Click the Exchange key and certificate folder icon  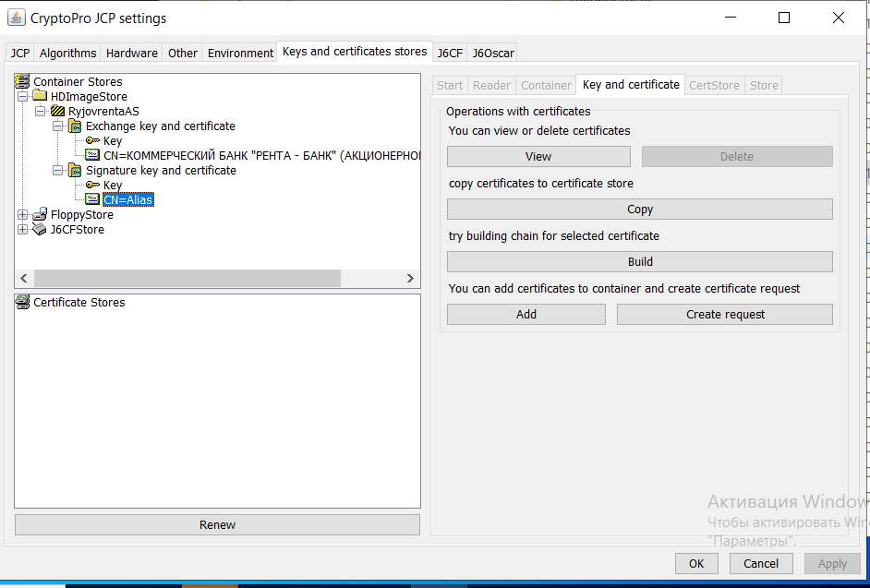pos(75,126)
